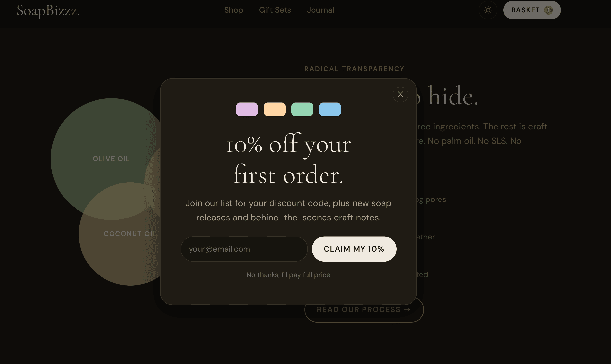
Task: Select the Coconut Oil circle
Action: pyautogui.click(x=130, y=234)
